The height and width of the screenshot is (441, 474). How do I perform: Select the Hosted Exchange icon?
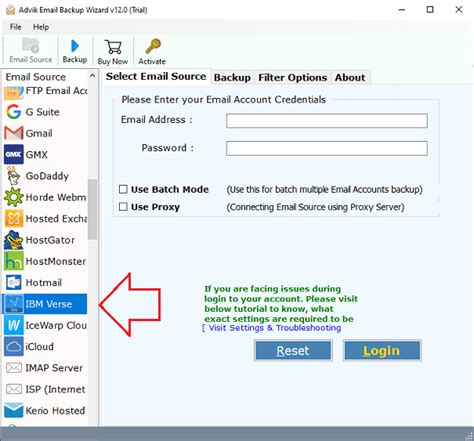14,218
